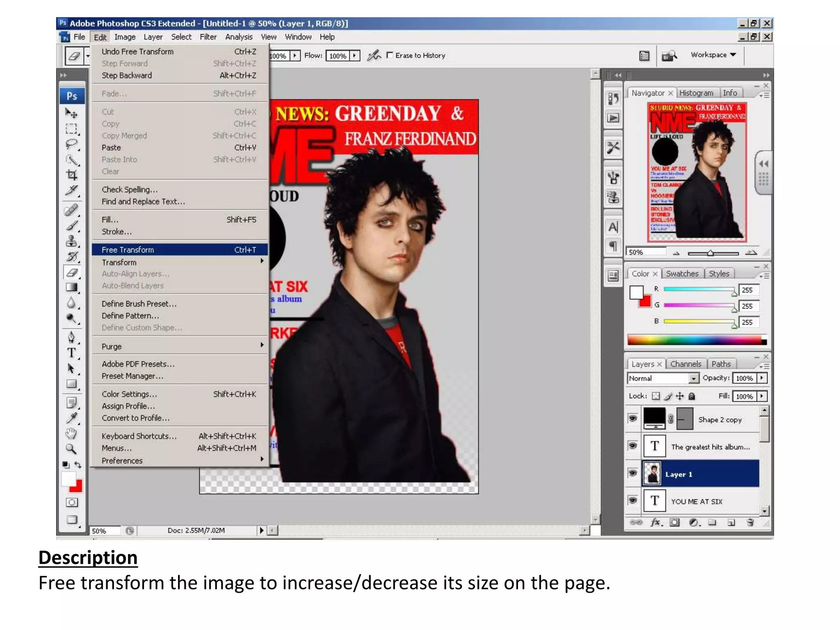Open the Image menu
Image resolution: width=840 pixels, height=630 pixels.
coord(125,37)
